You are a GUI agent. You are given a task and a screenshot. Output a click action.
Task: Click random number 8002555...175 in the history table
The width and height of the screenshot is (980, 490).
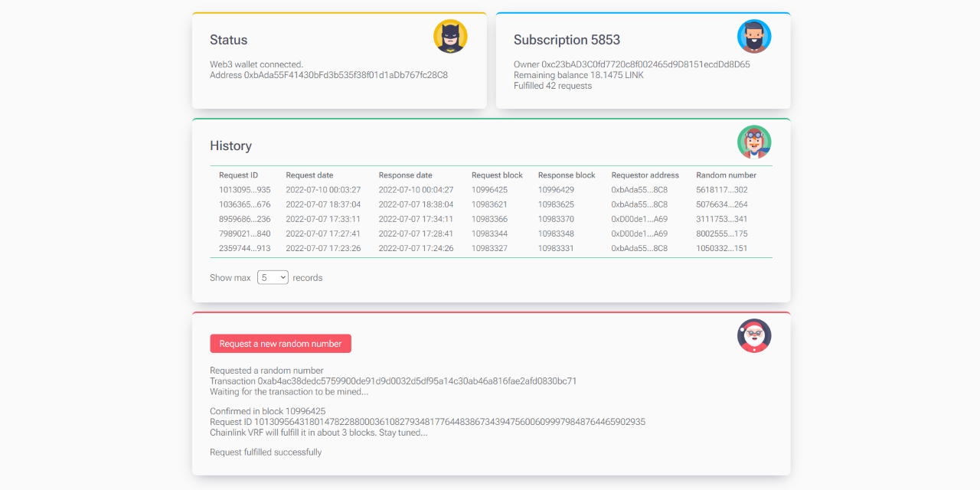tap(721, 234)
